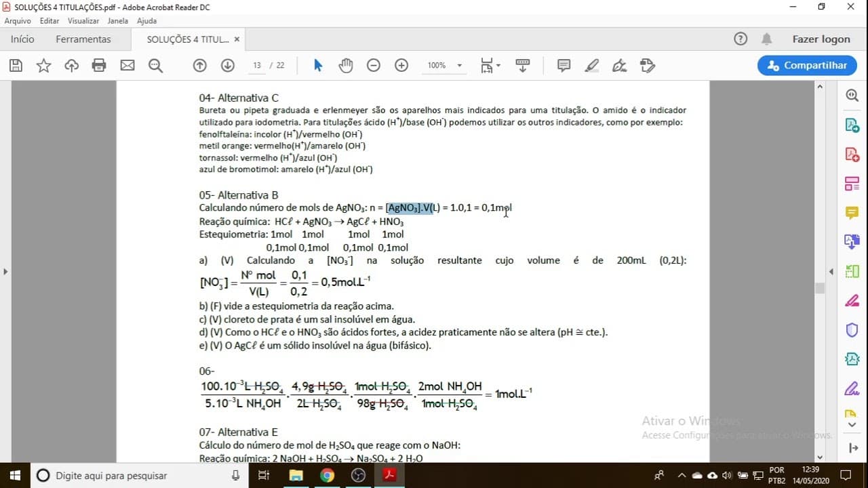The image size is (868, 488).
Task: Show hidden system tray icons chevron
Action: tap(682, 475)
